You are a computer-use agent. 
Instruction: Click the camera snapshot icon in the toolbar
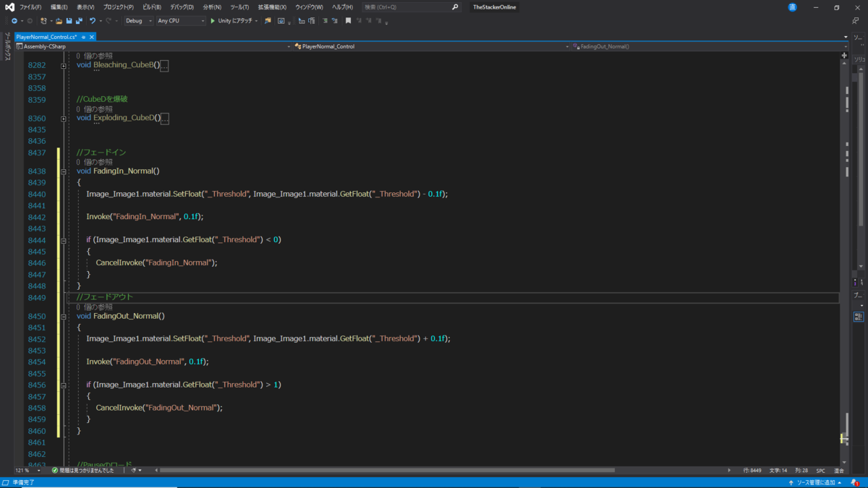(281, 21)
